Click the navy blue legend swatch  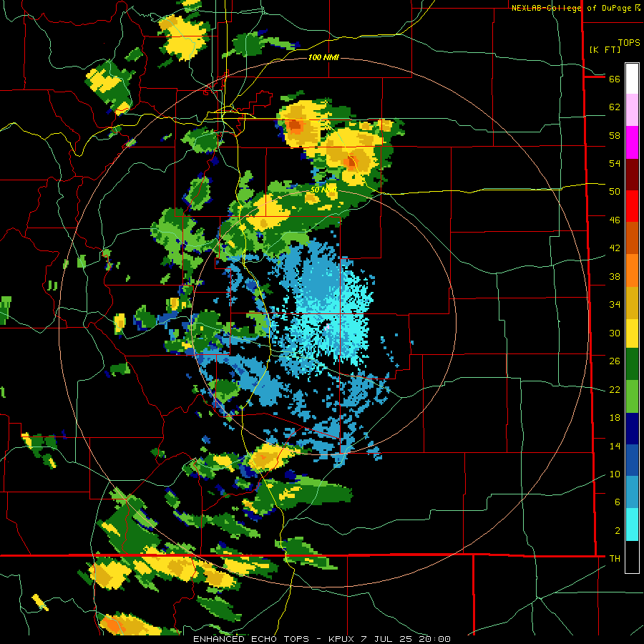coord(632,429)
